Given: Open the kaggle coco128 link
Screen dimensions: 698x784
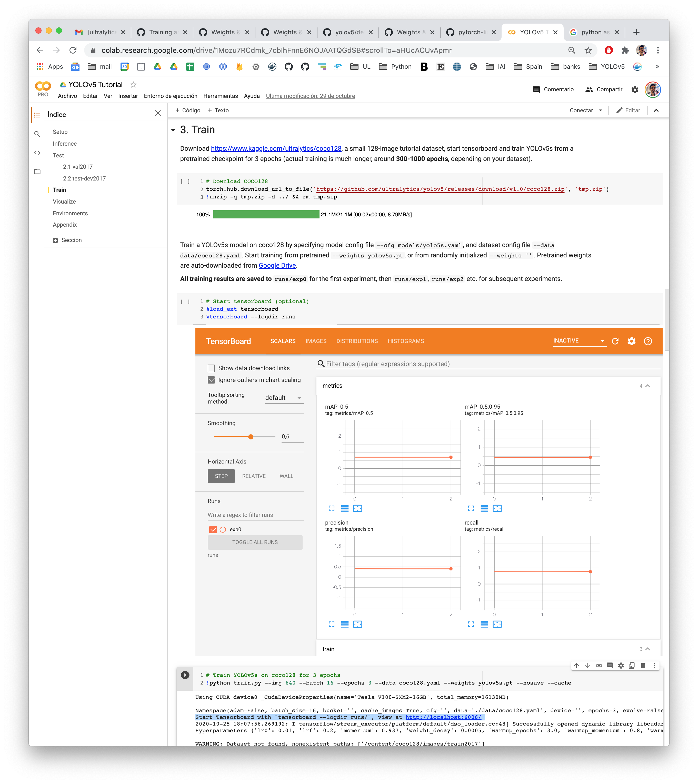Looking at the screenshot, I should pos(276,148).
